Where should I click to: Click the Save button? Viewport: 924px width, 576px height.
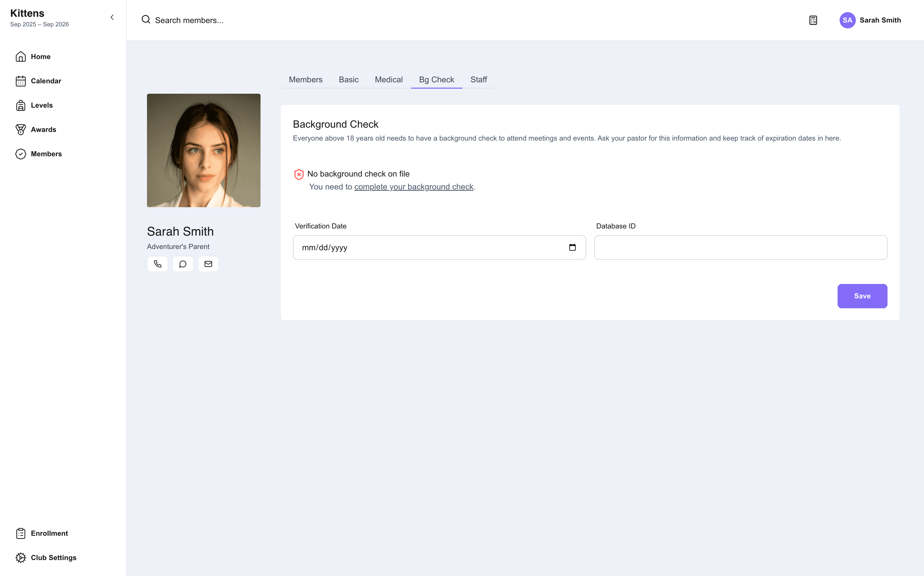point(862,296)
